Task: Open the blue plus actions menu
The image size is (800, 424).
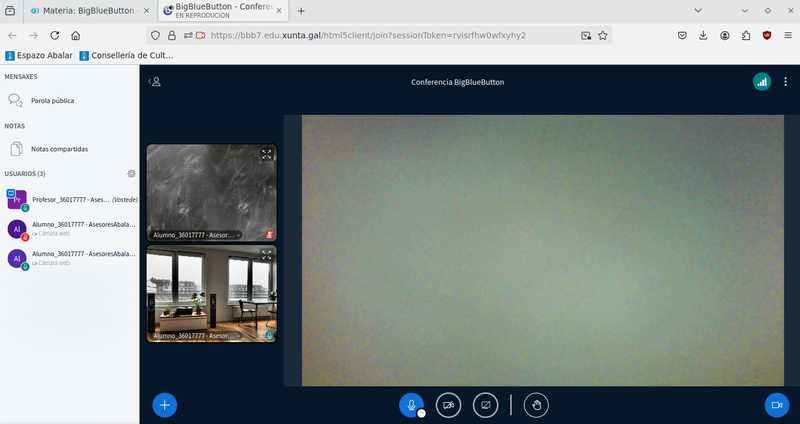Action: coord(165,405)
